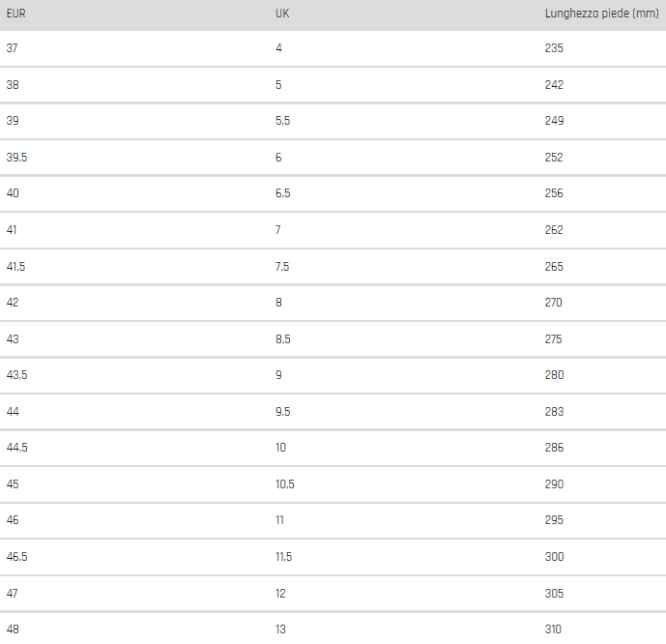Click foot length 283 value
The height and width of the screenshot is (644, 666).
pyautogui.click(x=554, y=412)
